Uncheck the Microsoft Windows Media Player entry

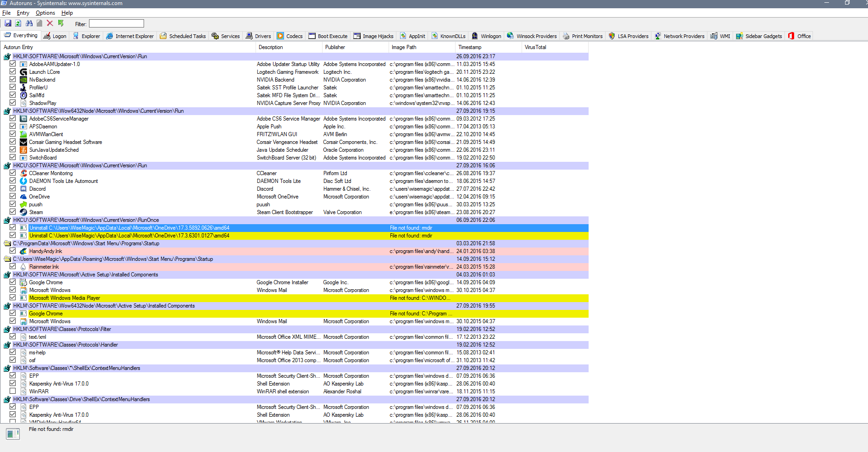13,298
